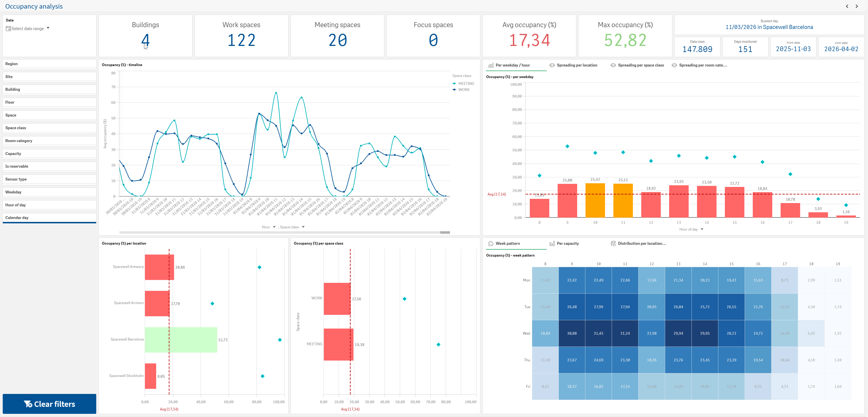The height and width of the screenshot is (417, 868).
Task: Select the orange bar for hour 10
Action: pyautogui.click(x=595, y=201)
